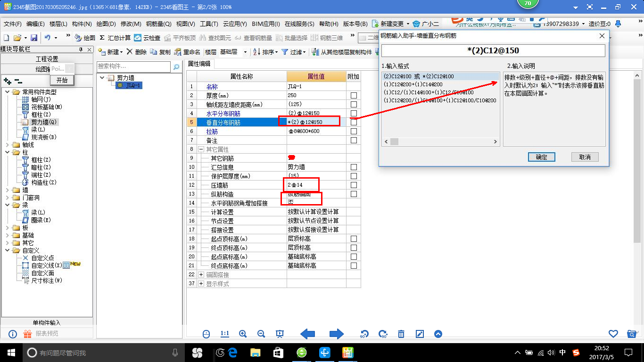Collapse the 常用构件类型 tree node

point(7,92)
